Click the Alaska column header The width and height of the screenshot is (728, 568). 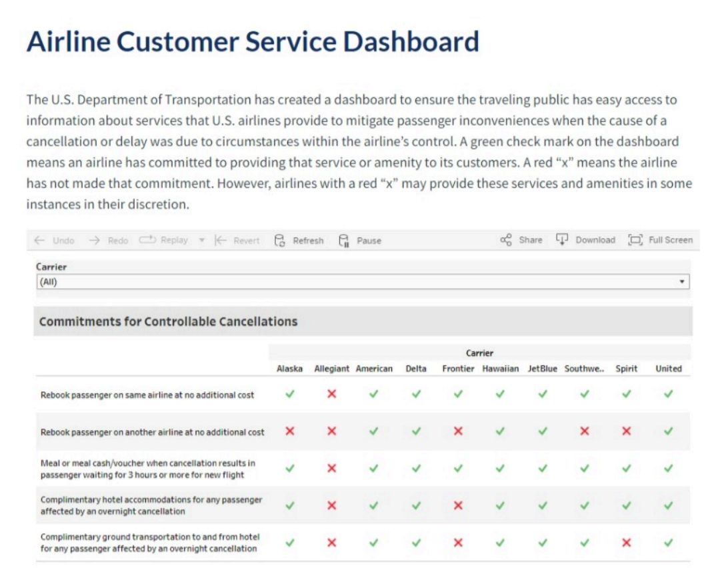(x=289, y=369)
